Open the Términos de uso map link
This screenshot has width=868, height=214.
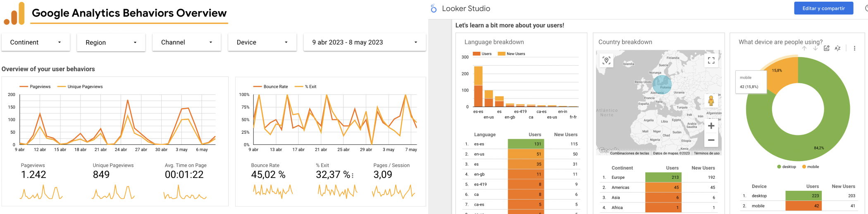coord(706,153)
